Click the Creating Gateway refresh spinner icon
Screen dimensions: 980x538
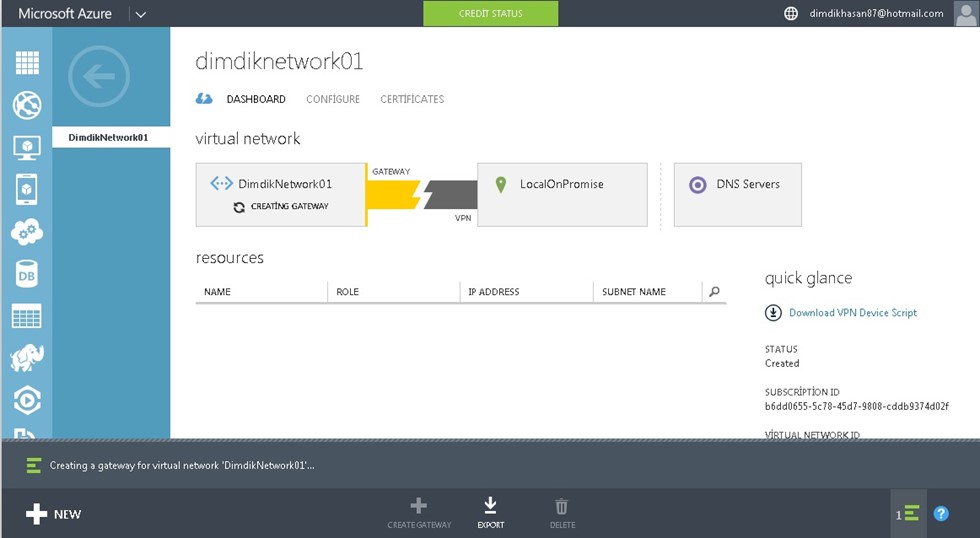click(239, 207)
